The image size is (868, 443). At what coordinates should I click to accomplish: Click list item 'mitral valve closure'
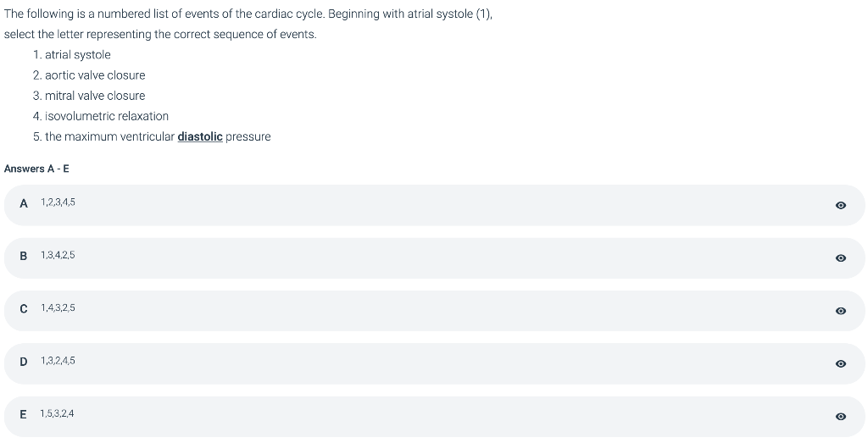point(95,96)
